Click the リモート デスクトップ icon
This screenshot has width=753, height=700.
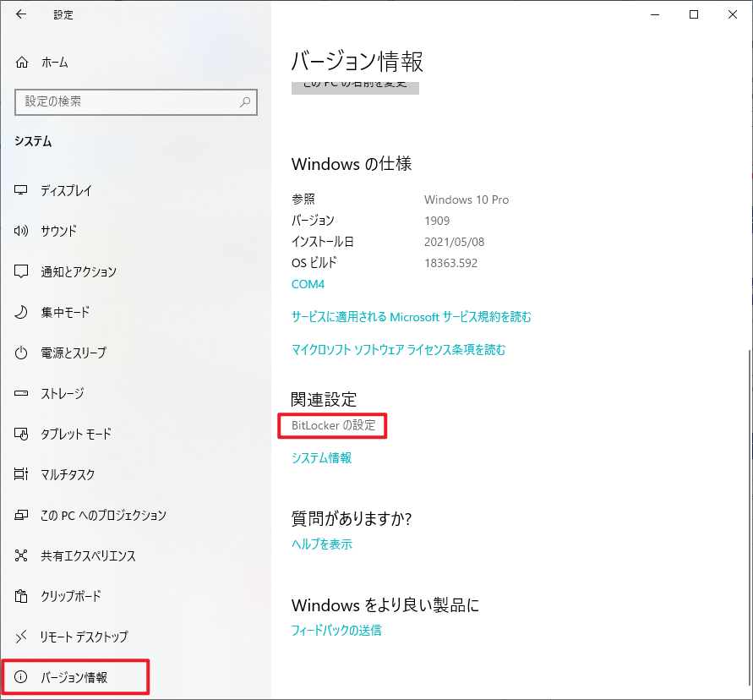tap(20, 637)
